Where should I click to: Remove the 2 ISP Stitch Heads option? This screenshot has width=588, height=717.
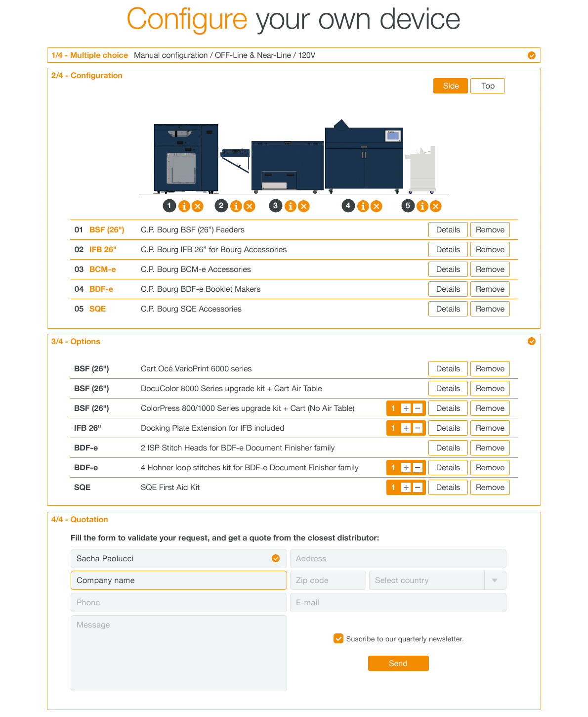tap(490, 448)
